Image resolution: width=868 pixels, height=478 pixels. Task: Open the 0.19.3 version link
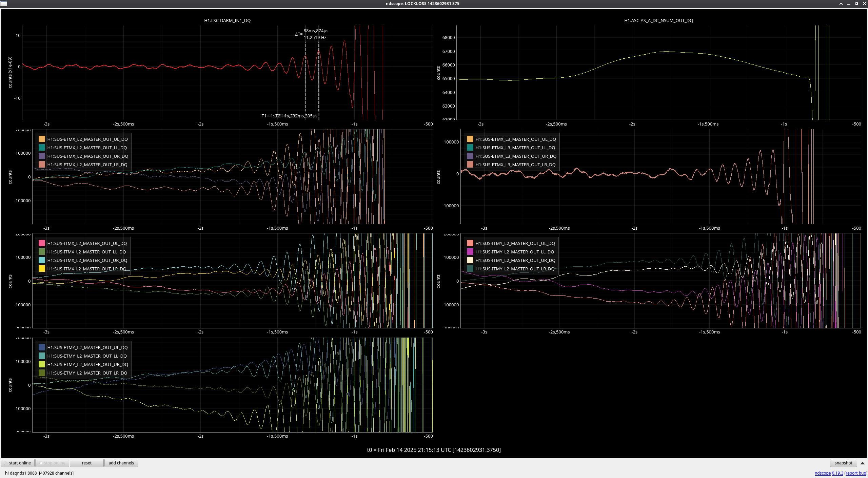837,473
